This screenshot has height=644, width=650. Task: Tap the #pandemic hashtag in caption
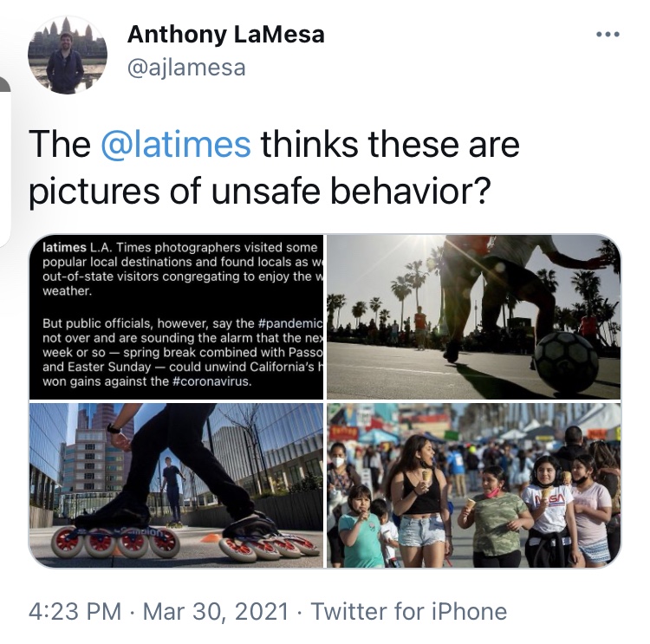289,323
